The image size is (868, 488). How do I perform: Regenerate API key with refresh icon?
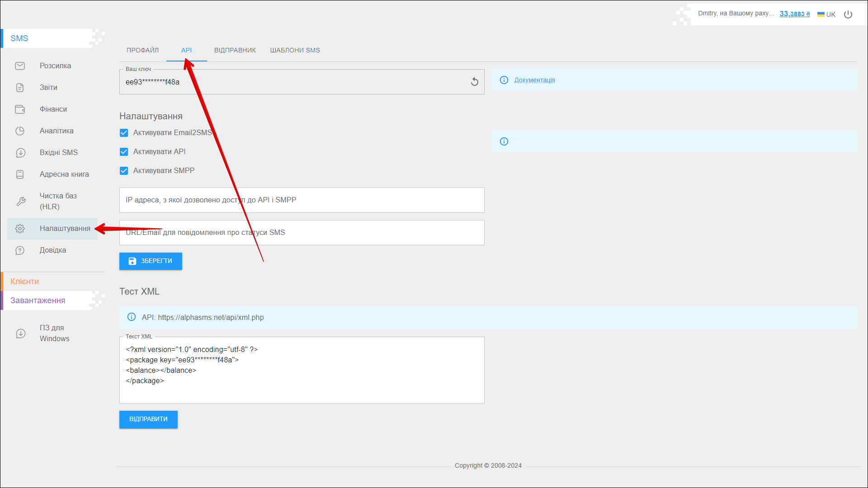(474, 82)
